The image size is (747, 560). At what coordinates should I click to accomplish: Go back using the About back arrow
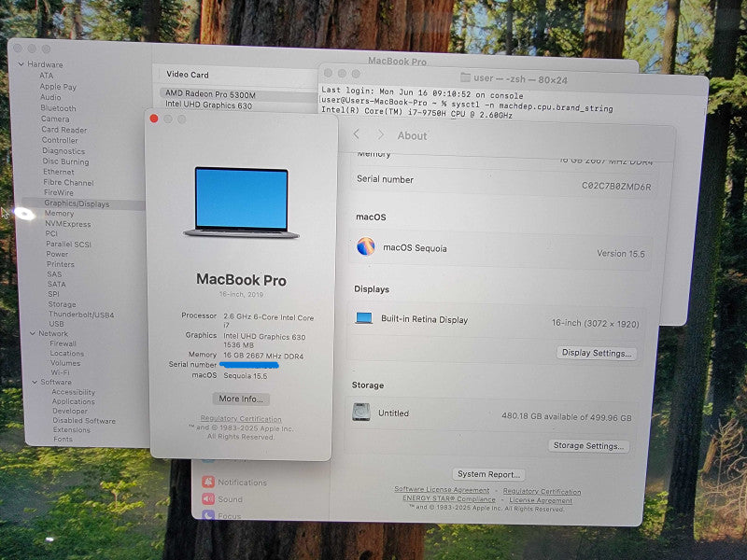point(357,134)
